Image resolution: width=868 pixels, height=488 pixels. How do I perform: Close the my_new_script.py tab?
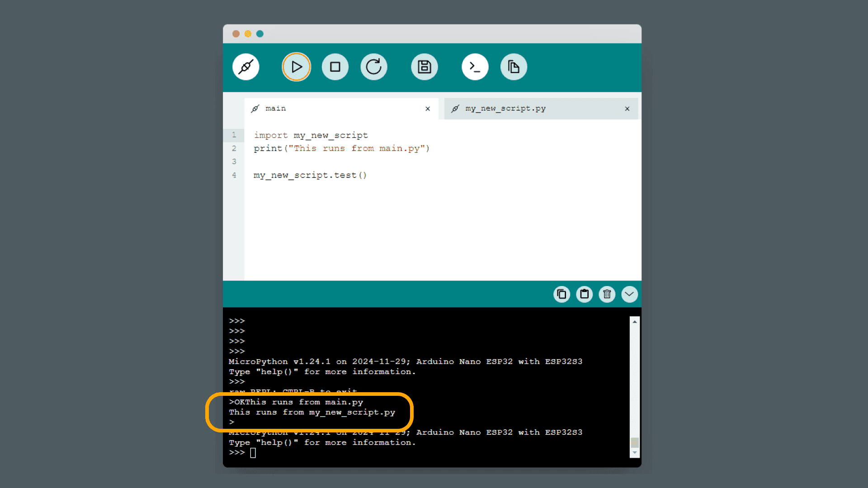627,108
